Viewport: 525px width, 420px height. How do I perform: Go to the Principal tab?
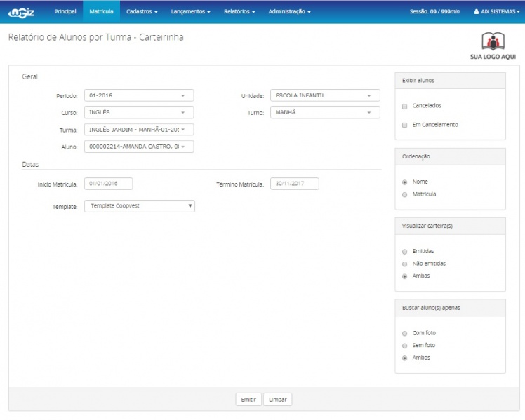tap(65, 12)
